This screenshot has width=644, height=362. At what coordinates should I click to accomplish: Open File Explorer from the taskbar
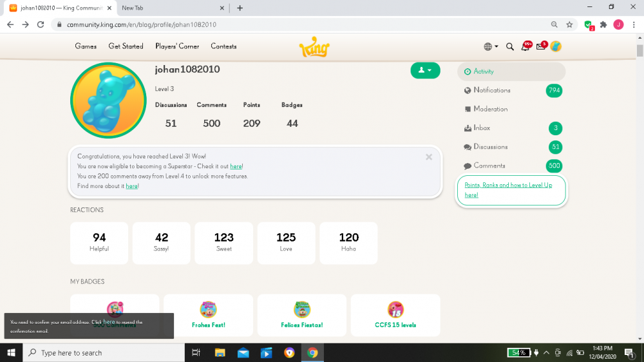220,352
